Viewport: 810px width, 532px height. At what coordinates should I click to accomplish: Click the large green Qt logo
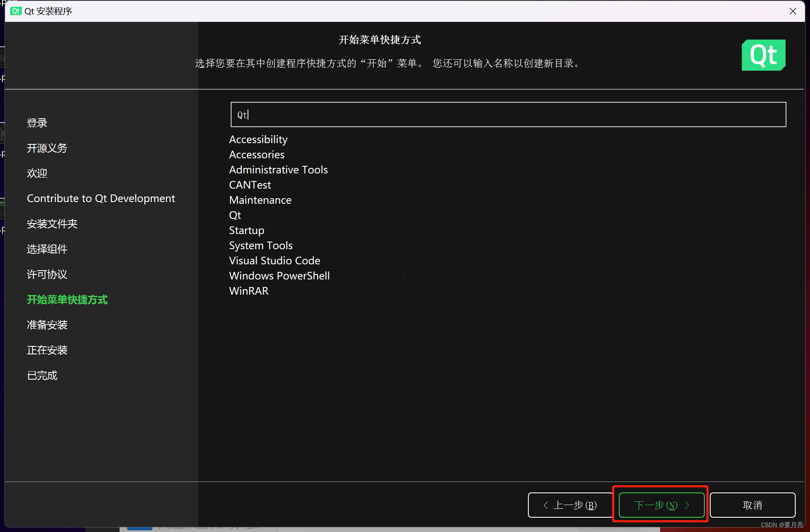tap(763, 55)
